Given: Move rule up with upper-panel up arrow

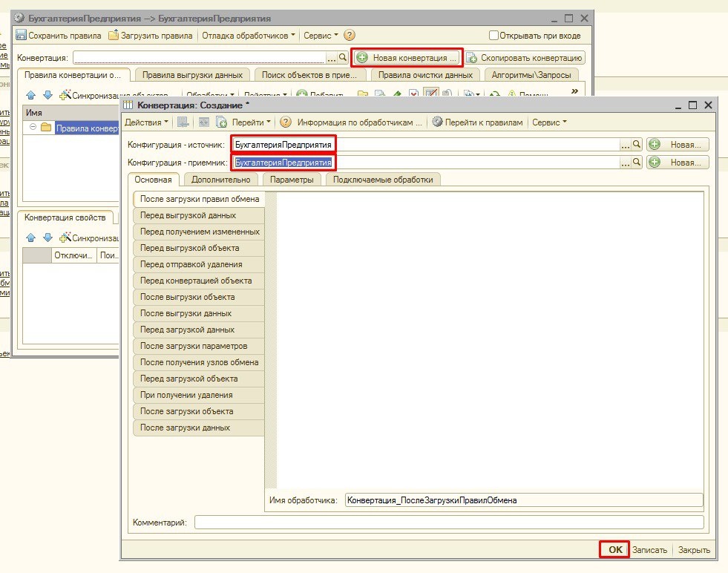Looking at the screenshot, I should coord(31,95).
